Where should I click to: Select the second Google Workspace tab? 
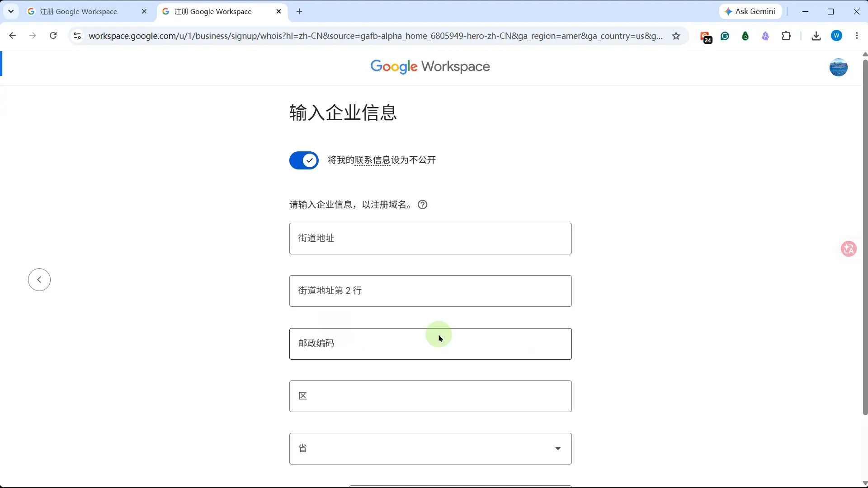click(222, 12)
